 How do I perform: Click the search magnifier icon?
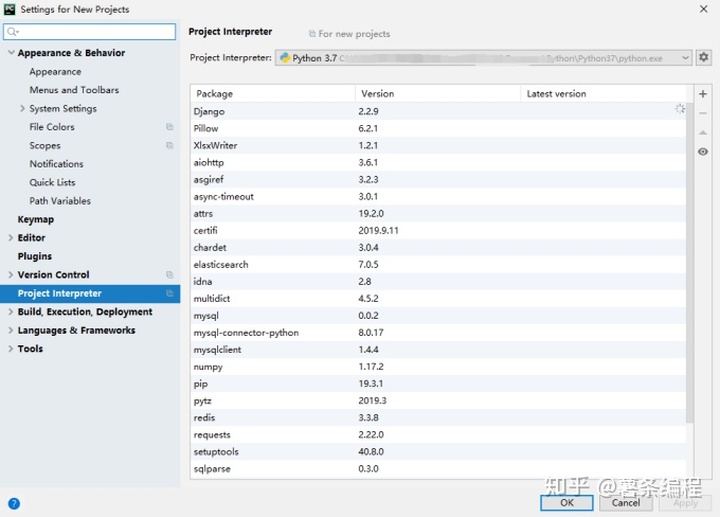click(x=12, y=32)
